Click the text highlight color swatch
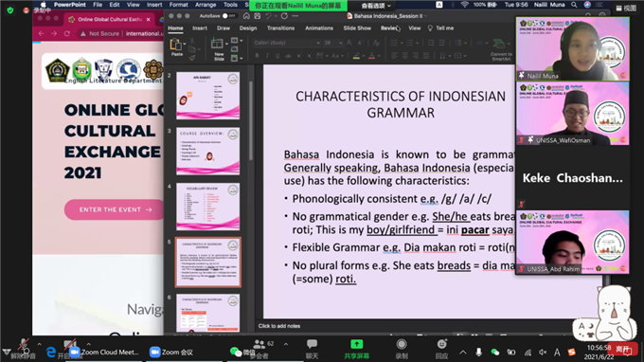The height and width of the screenshot is (362, 644). click(x=356, y=56)
